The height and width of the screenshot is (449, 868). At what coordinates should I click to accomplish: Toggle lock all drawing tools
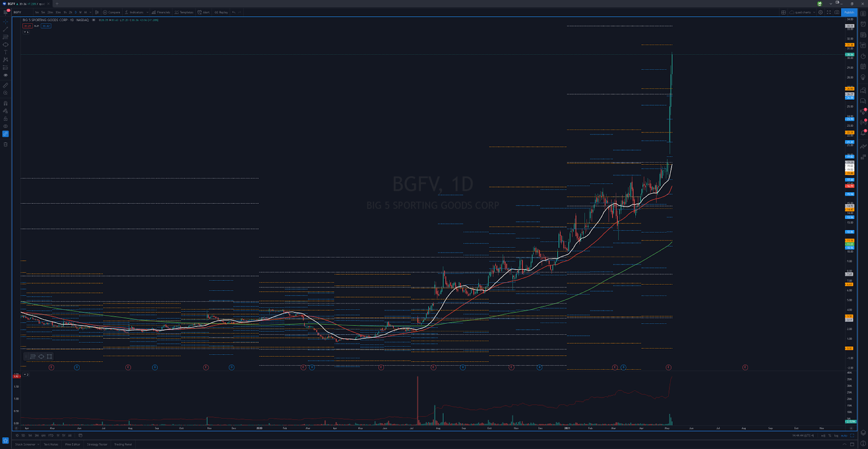5,118
